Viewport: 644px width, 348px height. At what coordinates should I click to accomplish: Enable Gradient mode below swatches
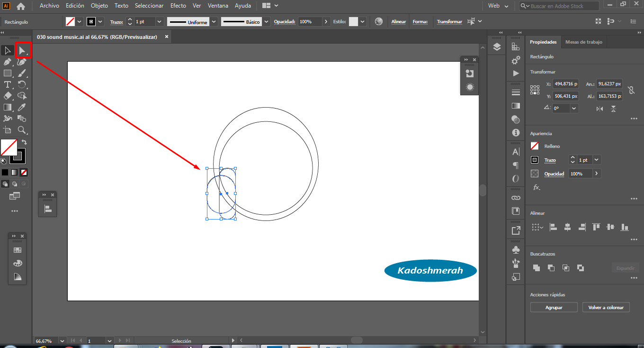click(x=14, y=172)
